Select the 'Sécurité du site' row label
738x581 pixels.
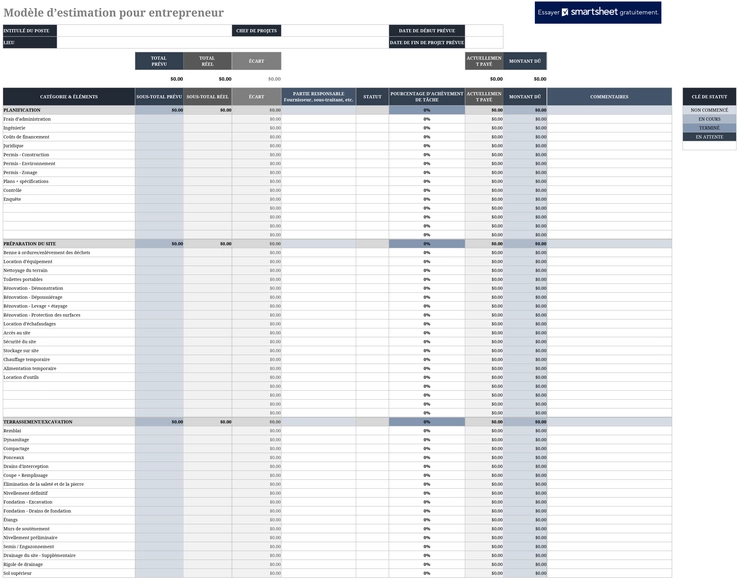[19, 342]
